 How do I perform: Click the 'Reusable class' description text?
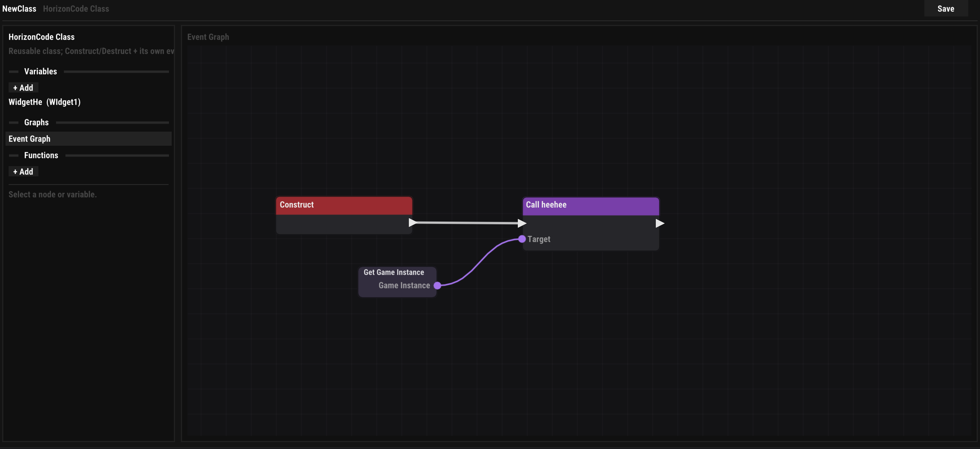(x=91, y=51)
